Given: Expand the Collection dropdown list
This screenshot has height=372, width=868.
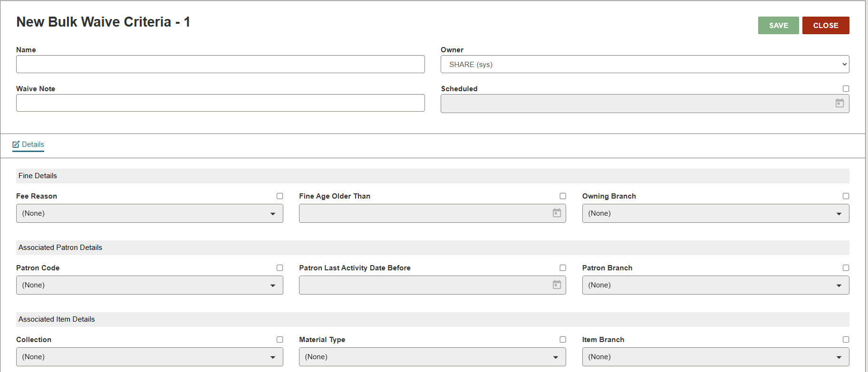Looking at the screenshot, I should pyautogui.click(x=149, y=357).
